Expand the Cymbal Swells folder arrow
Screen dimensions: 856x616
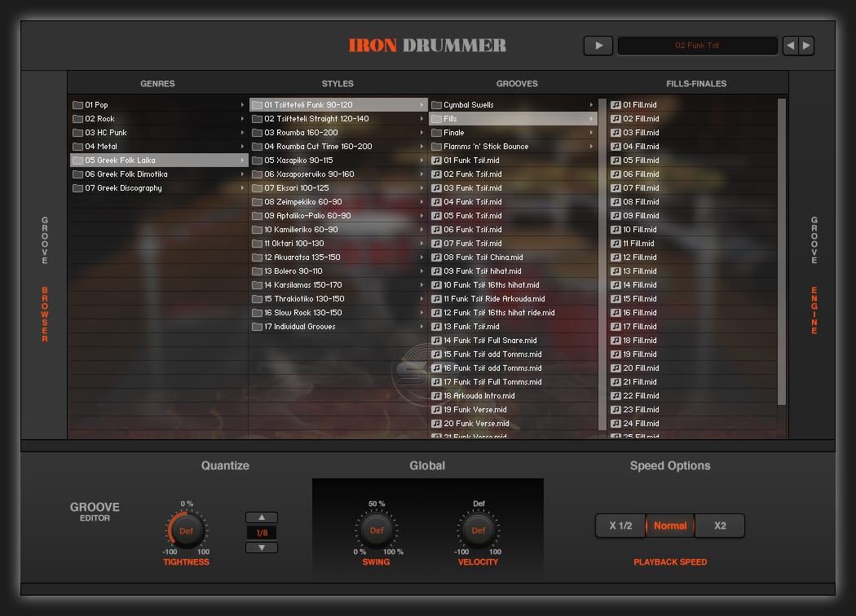point(591,105)
